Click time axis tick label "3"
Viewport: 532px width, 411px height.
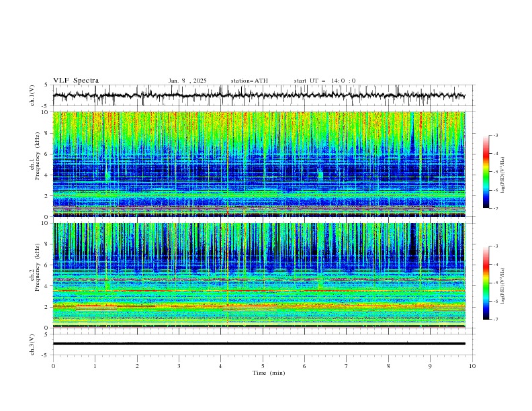point(179,366)
